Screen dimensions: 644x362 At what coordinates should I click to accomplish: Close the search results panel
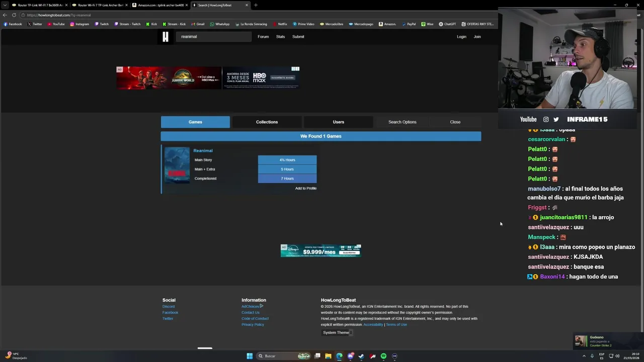pyautogui.click(x=455, y=122)
